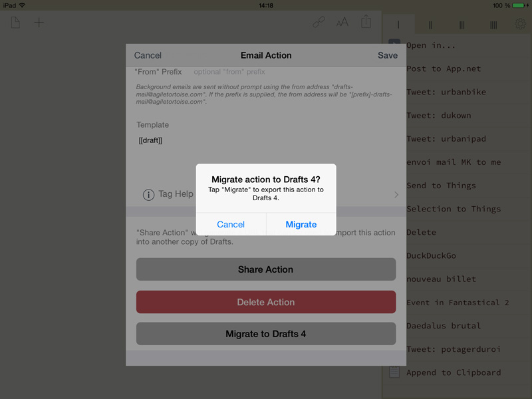Select Event in Fantastical 2 action
The image size is (532, 399).
pyautogui.click(x=457, y=303)
